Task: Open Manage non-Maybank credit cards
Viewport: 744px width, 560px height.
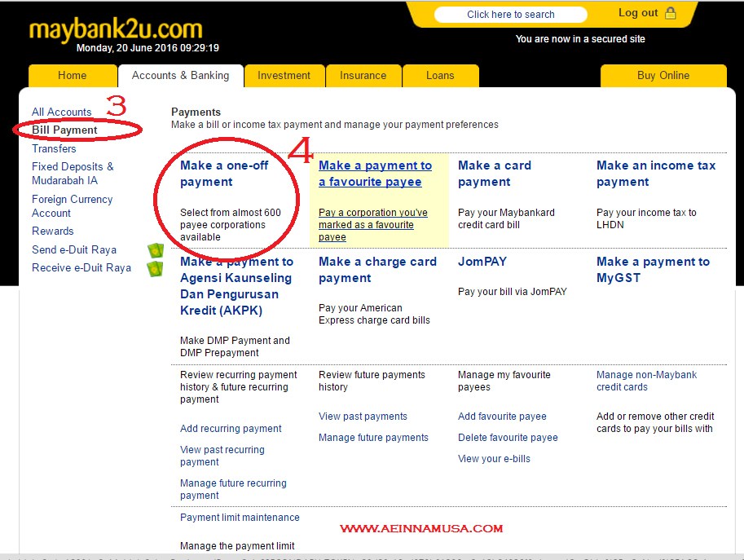Action: 646,381
